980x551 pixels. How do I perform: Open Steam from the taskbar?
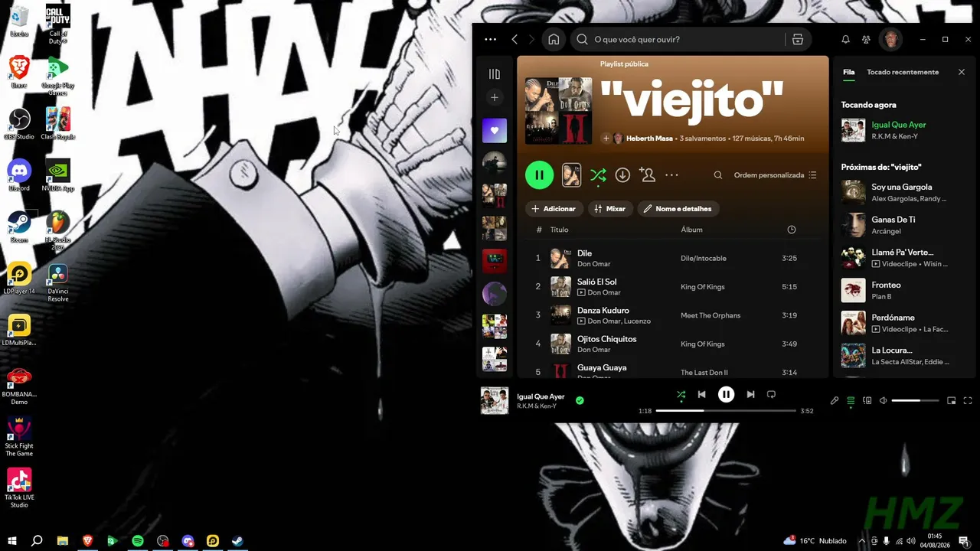[238, 541]
